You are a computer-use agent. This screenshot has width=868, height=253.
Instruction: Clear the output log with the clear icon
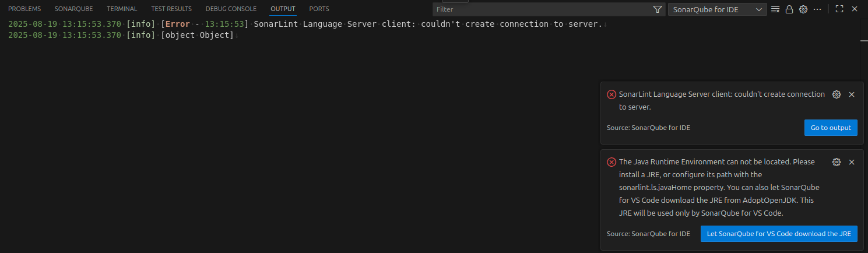pos(775,9)
